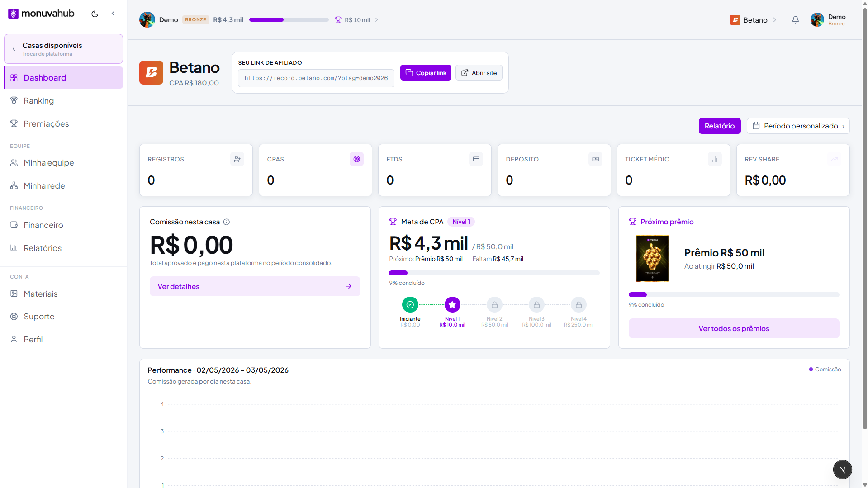The width and height of the screenshot is (868, 488).
Task: Click the Performance date range title
Action: pyautogui.click(x=218, y=370)
